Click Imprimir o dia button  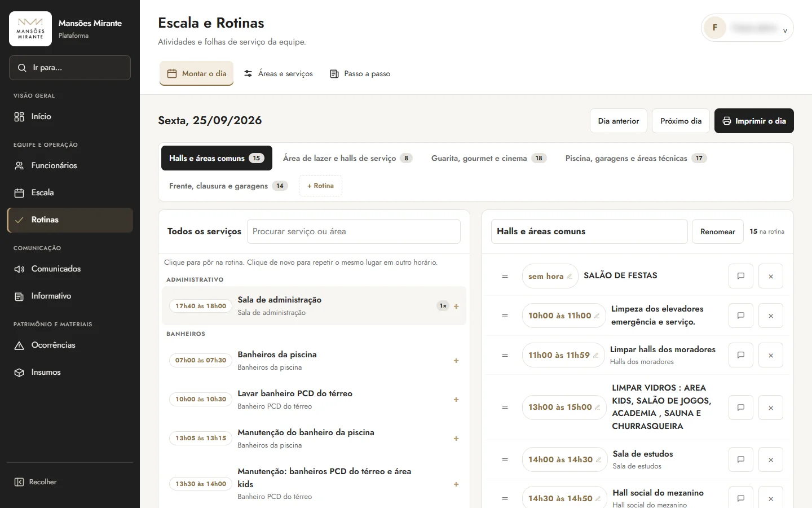click(x=754, y=121)
